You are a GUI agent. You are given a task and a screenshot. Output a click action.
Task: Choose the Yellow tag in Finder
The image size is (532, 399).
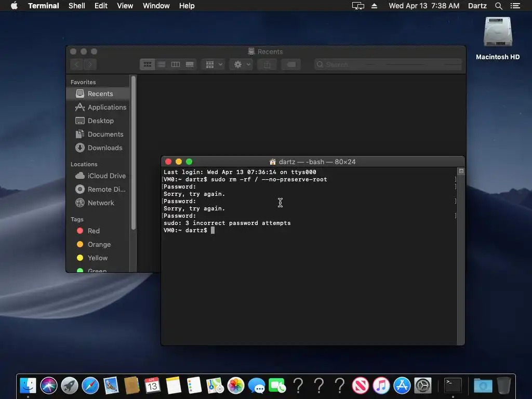click(98, 258)
